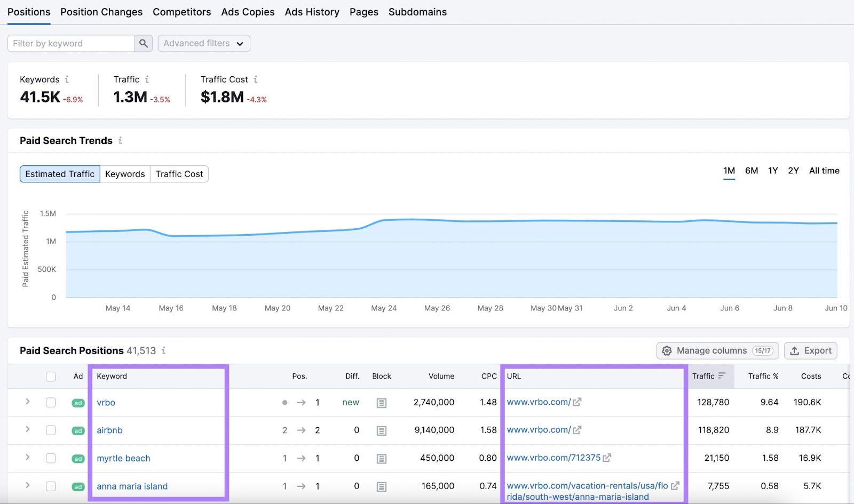This screenshot has height=504, width=854.
Task: Click the Filter by keyword input field
Action: pos(71,44)
